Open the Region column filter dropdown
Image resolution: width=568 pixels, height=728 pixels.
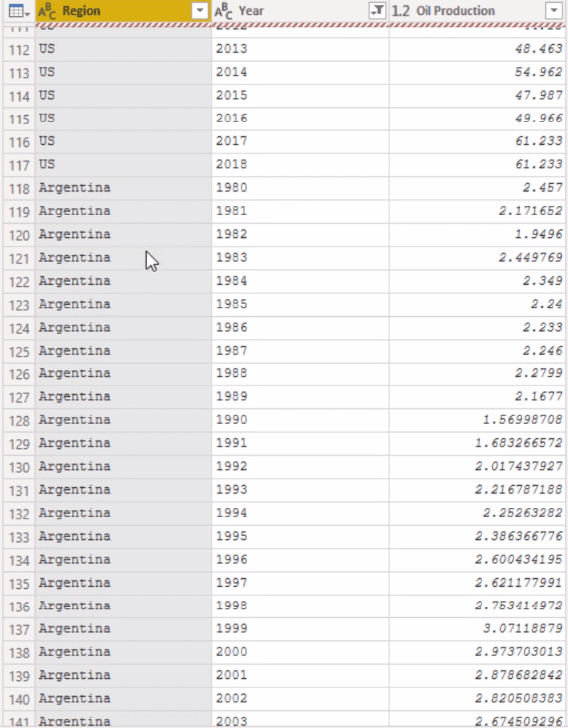(199, 10)
